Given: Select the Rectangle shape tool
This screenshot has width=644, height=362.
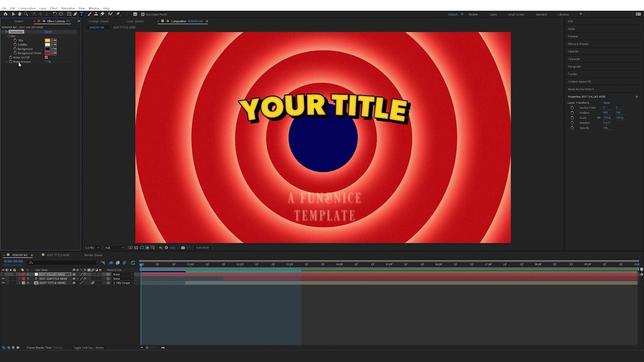Looking at the screenshot, I should [68, 14].
